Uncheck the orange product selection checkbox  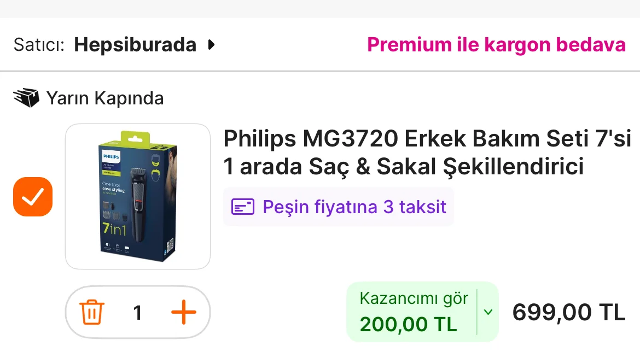pos(33,196)
